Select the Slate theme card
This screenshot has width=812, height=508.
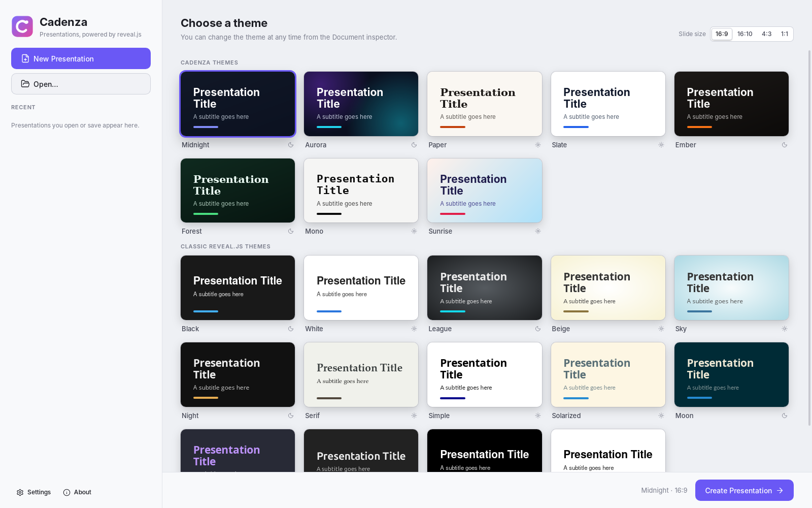coord(608,104)
